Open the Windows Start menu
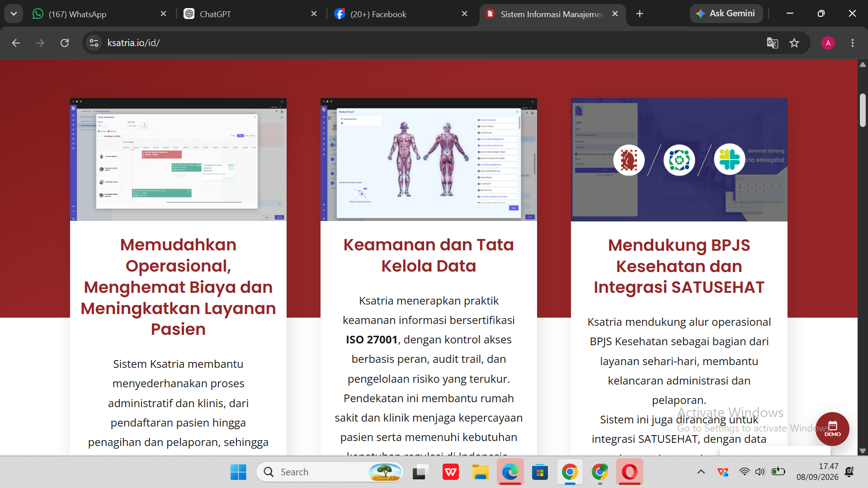This screenshot has width=868, height=488. click(238, 472)
